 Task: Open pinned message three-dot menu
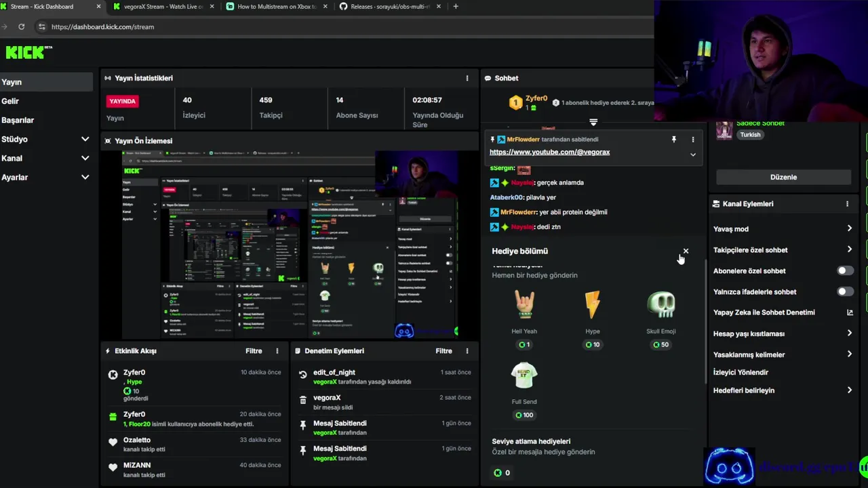692,140
